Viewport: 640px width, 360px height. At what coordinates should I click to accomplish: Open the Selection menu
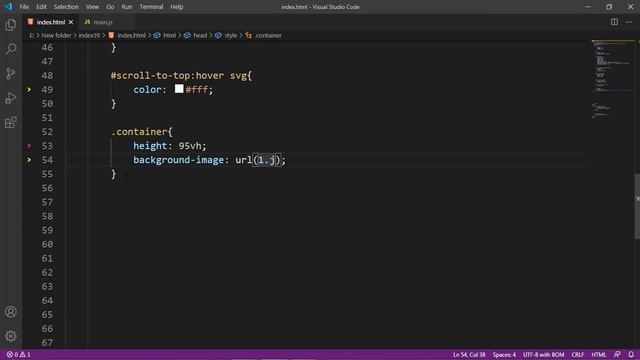pos(66,7)
